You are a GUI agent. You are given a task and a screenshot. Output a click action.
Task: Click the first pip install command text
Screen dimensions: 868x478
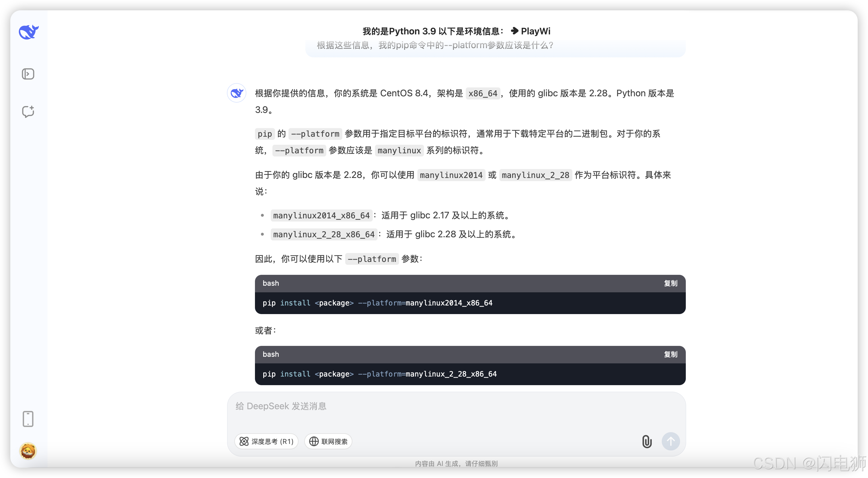pos(377,303)
